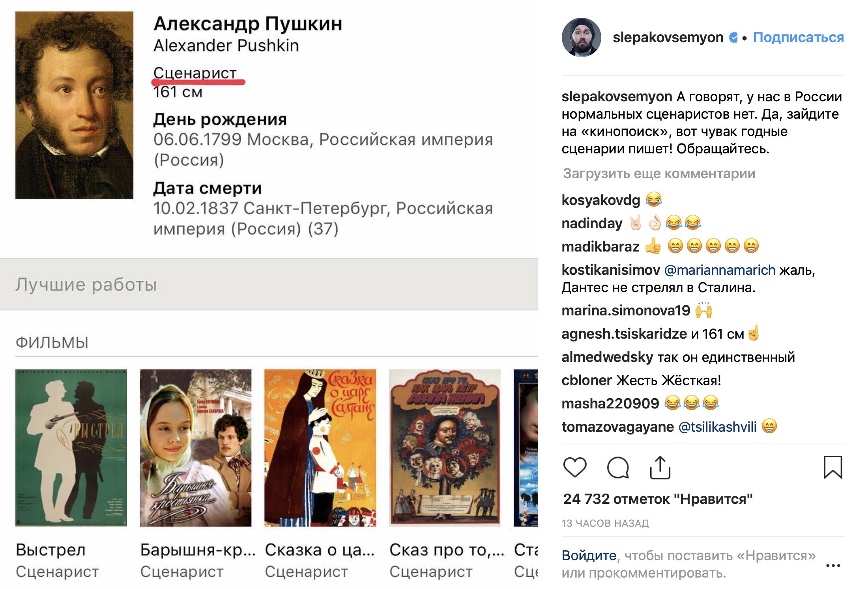Open the @tsilikashvili mention
Screen dimensions: 868x589
(717, 427)
